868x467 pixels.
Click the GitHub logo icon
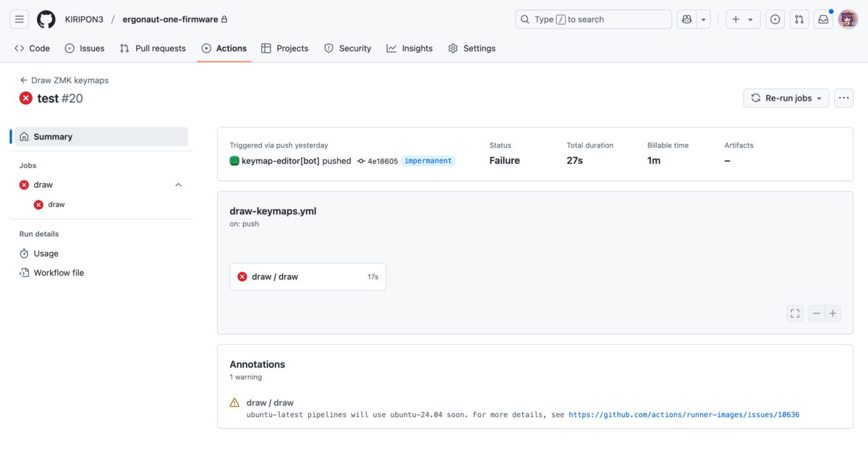(46, 20)
